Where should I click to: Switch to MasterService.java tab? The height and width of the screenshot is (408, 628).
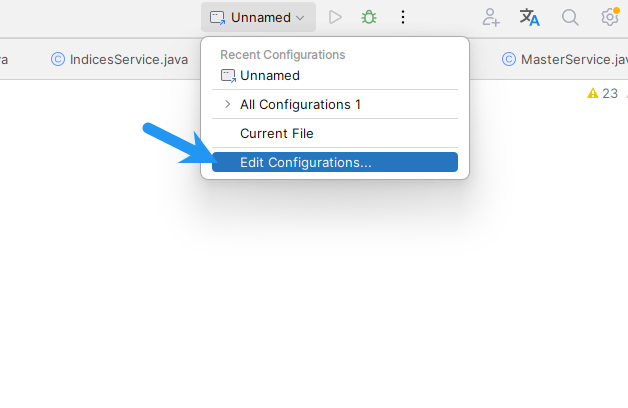point(564,59)
